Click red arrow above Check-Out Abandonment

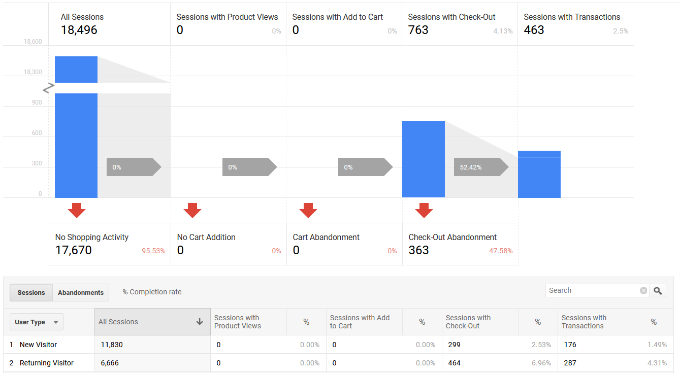[x=424, y=210]
